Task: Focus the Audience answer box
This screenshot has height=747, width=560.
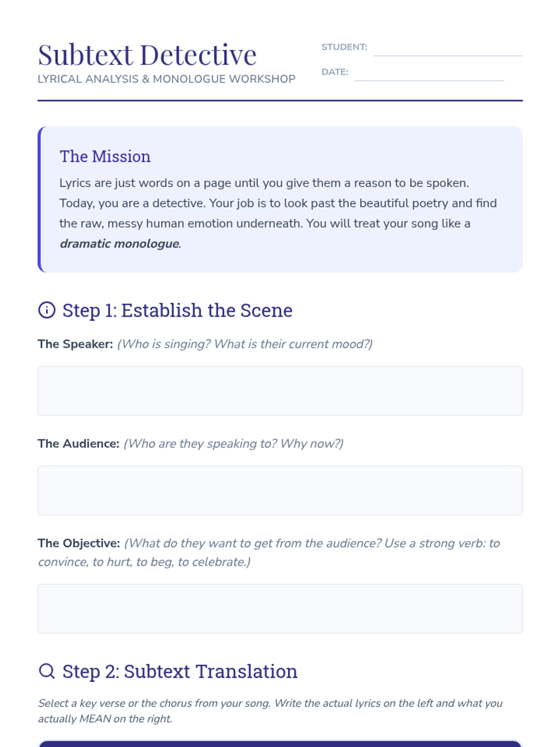Action: click(280, 490)
